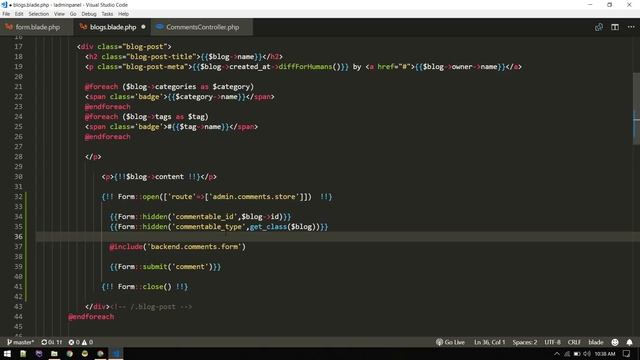The width and height of the screenshot is (640, 360).
Task: Open the volume tray icon
Action: click(587, 353)
